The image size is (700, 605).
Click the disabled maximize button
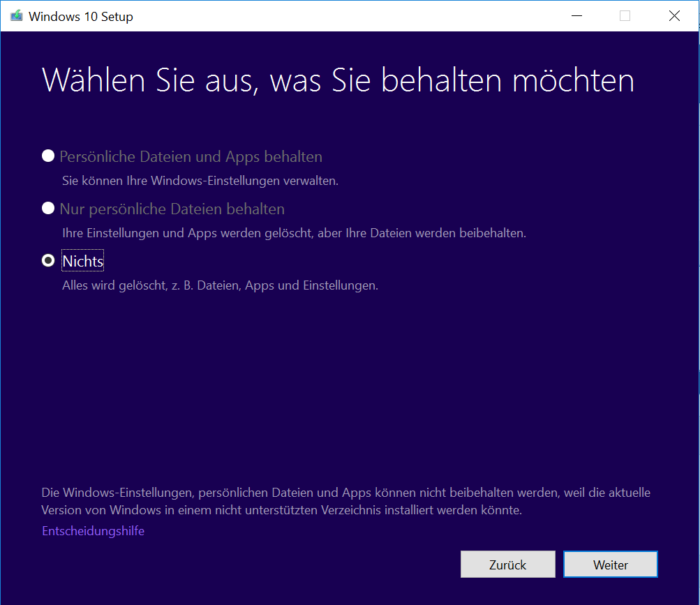625,16
